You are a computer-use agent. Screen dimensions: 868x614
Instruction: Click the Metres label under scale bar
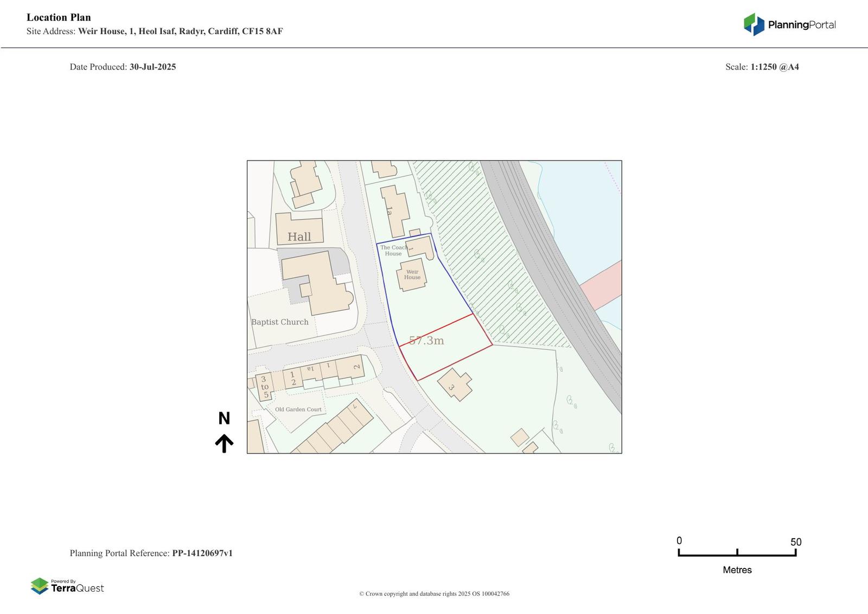pos(737,570)
